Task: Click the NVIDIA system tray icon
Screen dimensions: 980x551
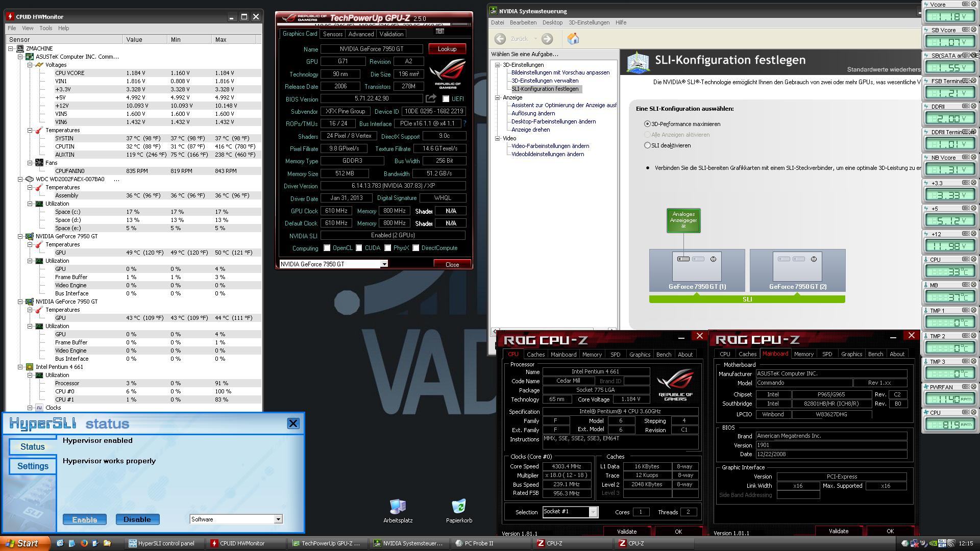Action: 933,543
